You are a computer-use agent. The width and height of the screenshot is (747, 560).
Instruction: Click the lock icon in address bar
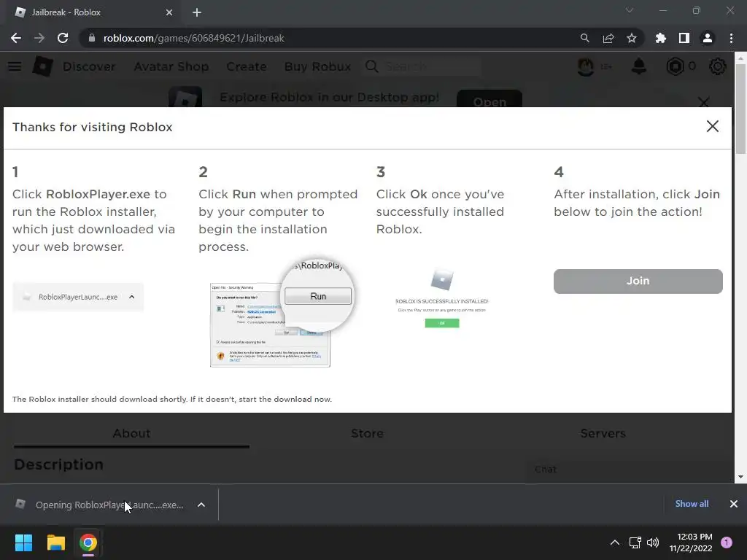[x=92, y=38]
